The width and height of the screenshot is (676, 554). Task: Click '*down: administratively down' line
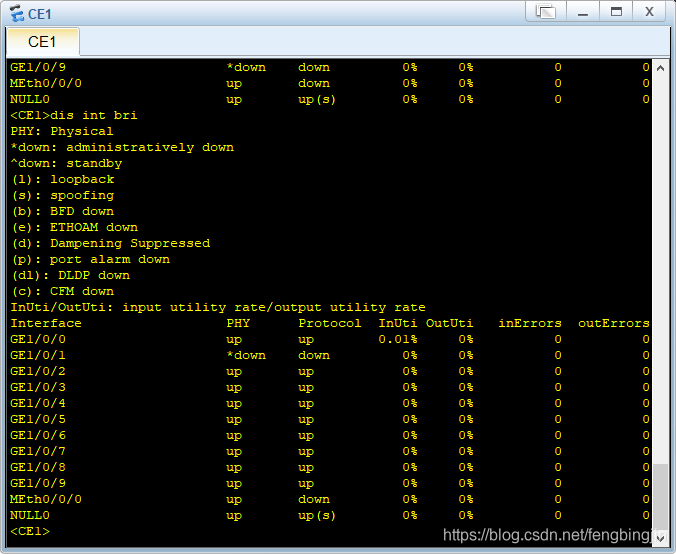point(122,147)
